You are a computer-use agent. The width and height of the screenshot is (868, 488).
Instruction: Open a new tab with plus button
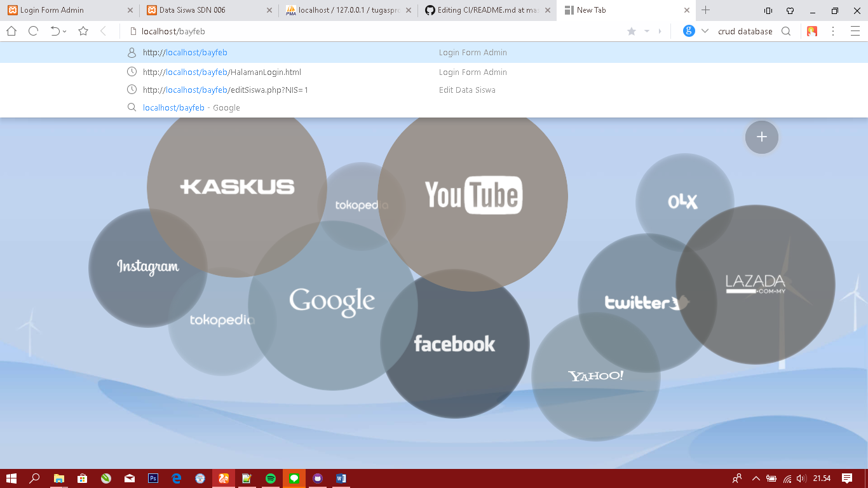click(705, 10)
